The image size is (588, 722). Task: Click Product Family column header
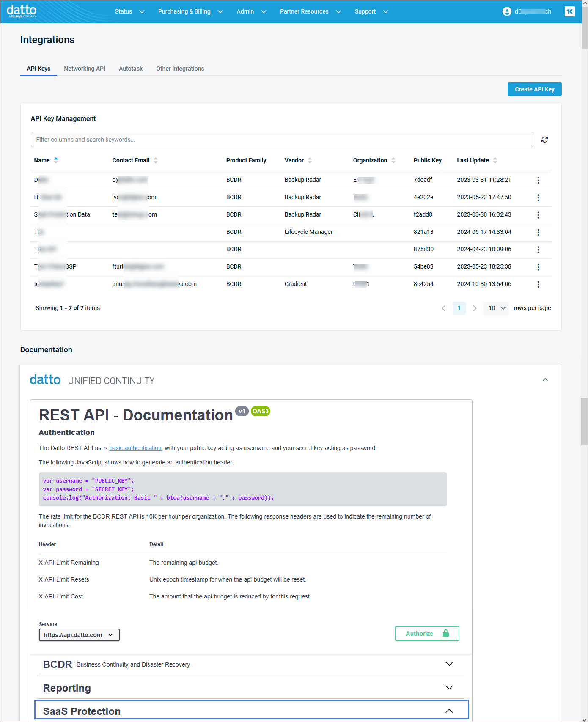coord(246,160)
